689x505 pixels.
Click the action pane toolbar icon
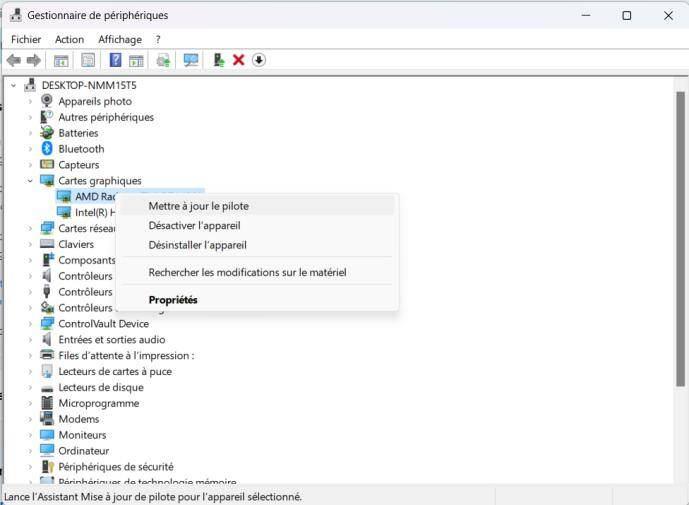pos(136,60)
